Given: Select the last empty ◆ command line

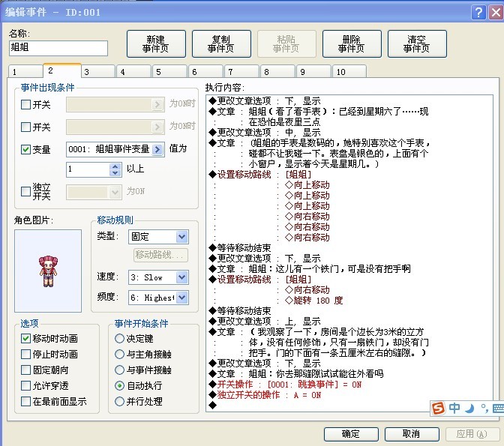Looking at the screenshot, I should pyautogui.click(x=212, y=406).
